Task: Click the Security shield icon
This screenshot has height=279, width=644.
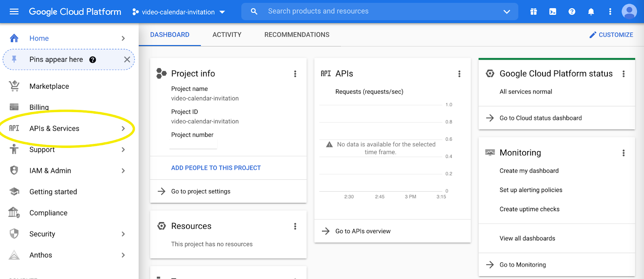Action: (14, 234)
